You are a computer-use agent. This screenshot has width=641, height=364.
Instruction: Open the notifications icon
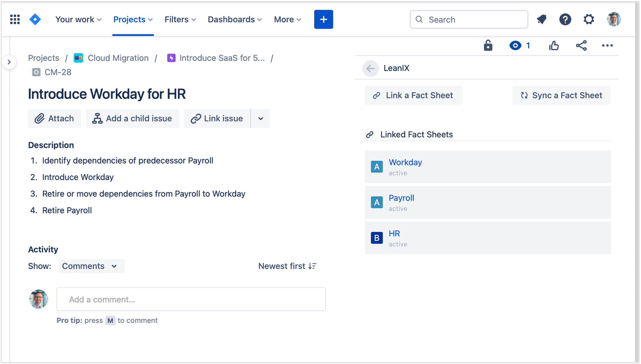(x=542, y=19)
